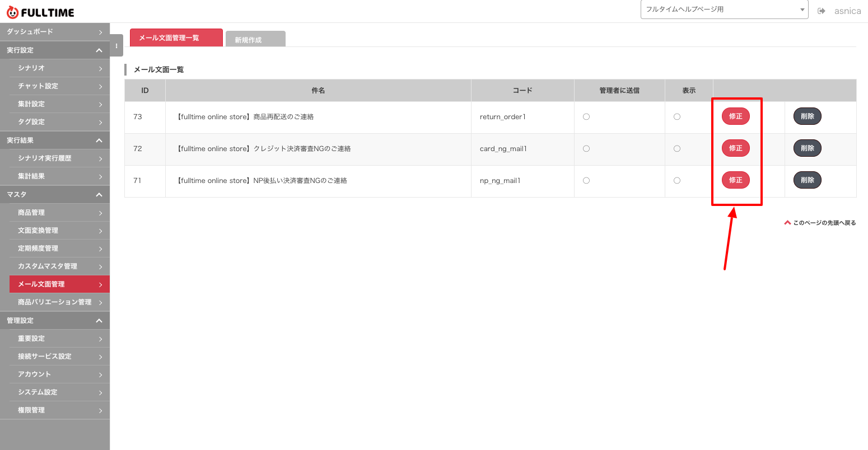The width and height of the screenshot is (868, 450).
Task: Open 文面変換管理 in the sidebar
Action: tap(59, 231)
